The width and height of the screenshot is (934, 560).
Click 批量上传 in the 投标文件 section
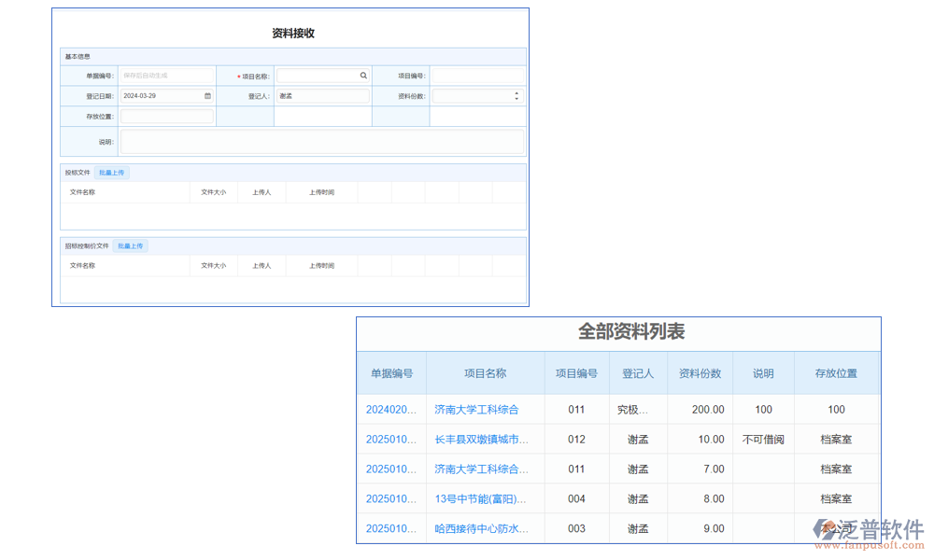click(112, 172)
